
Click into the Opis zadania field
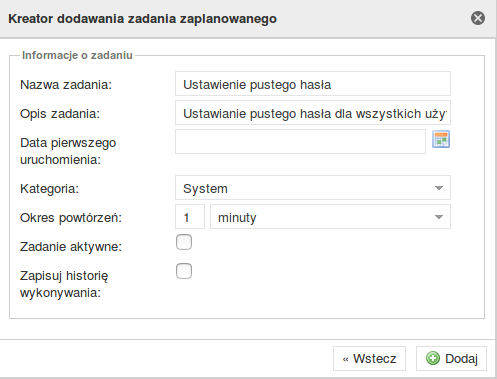313,113
